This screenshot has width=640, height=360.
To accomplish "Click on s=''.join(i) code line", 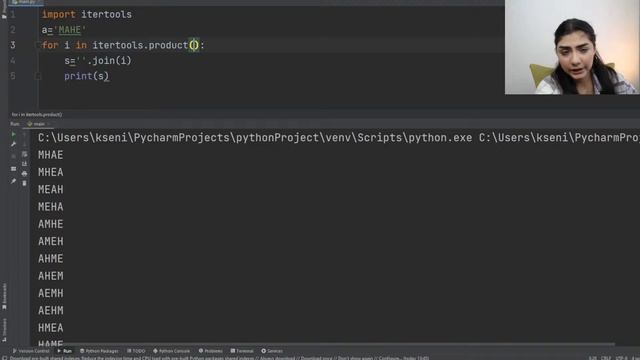I will pyautogui.click(x=98, y=60).
